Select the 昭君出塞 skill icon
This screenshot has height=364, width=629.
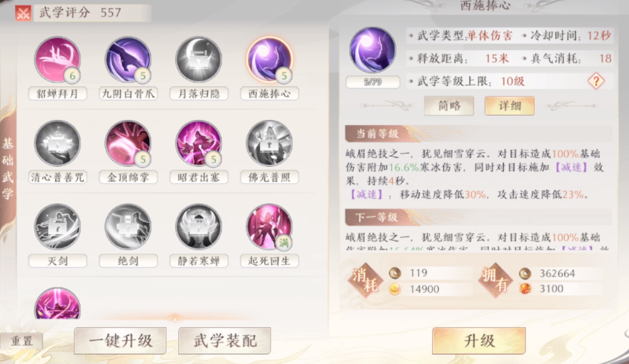pos(199,144)
